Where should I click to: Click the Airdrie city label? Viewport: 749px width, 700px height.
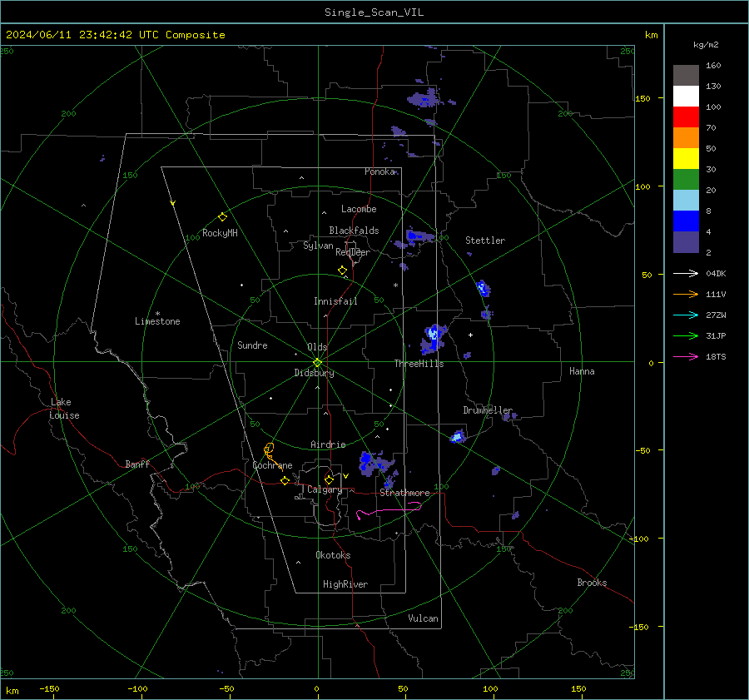(328, 444)
